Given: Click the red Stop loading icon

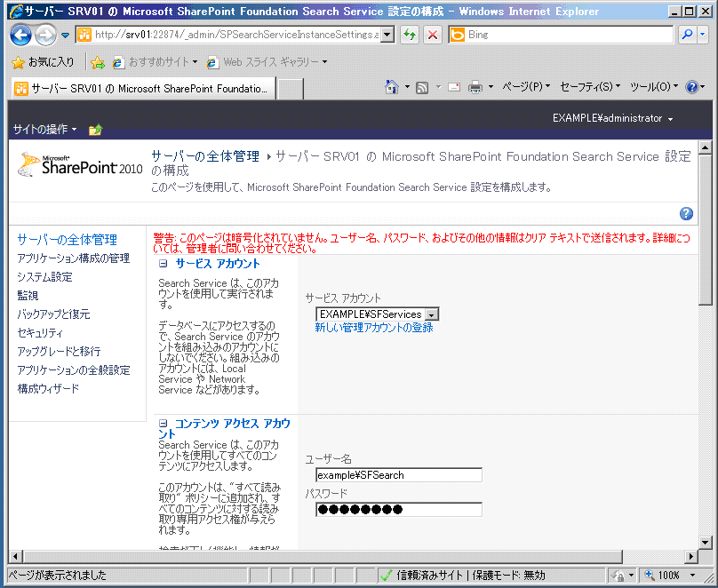Looking at the screenshot, I should click(432, 35).
